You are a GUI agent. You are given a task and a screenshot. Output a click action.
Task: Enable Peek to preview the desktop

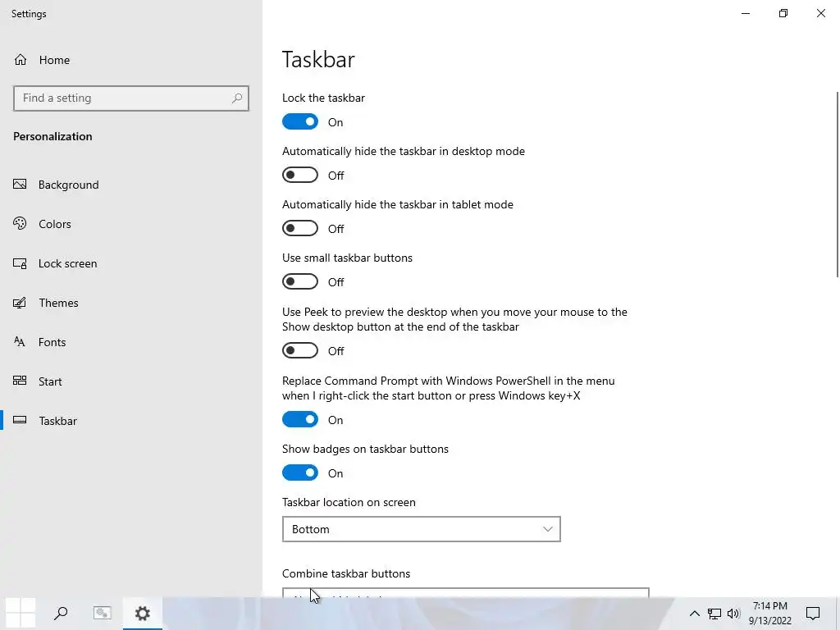(x=300, y=351)
